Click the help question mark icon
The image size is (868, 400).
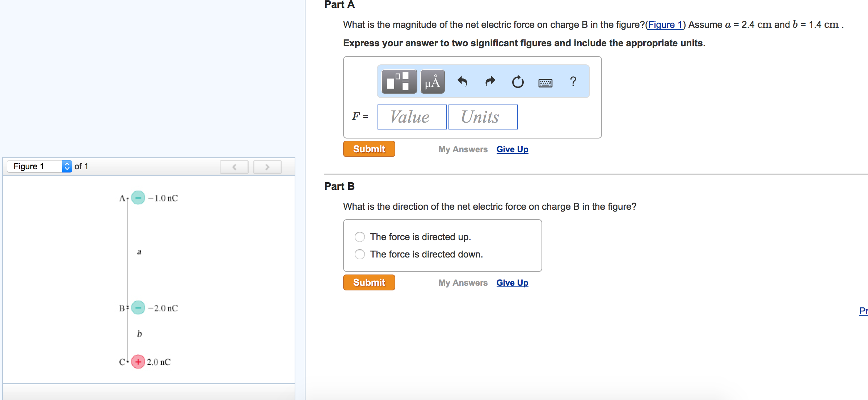coord(573,81)
